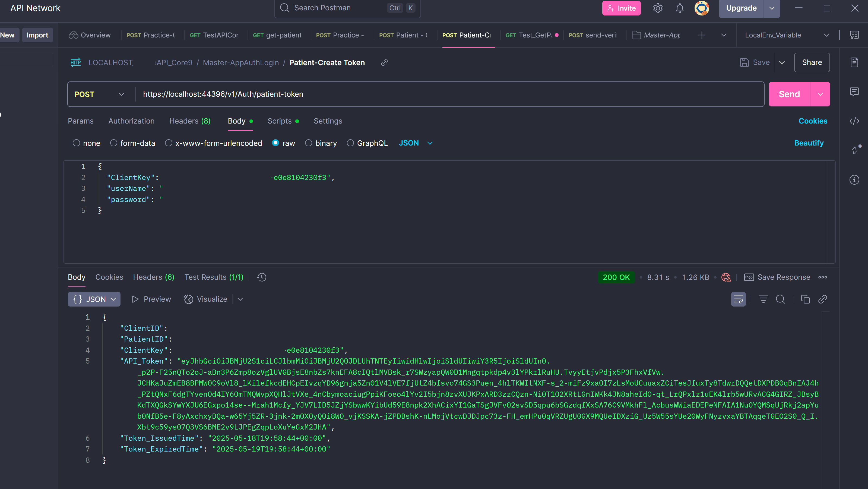The image size is (868, 489).
Task: Open the notifications bell
Action: [680, 8]
